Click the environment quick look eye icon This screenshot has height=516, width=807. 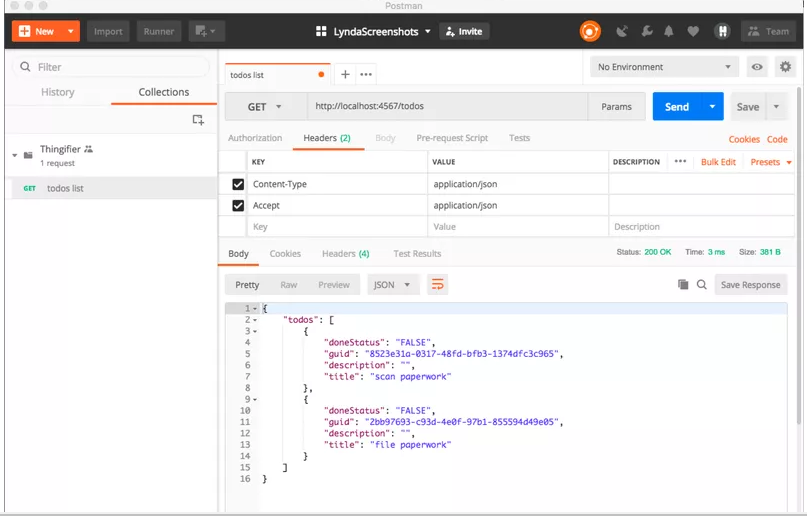point(757,67)
